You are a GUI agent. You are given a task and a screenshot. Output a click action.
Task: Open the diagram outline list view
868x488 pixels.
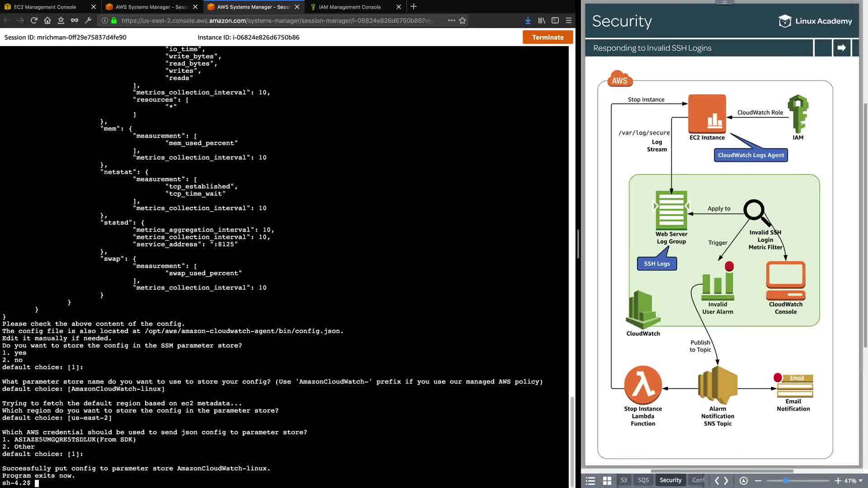click(590, 481)
